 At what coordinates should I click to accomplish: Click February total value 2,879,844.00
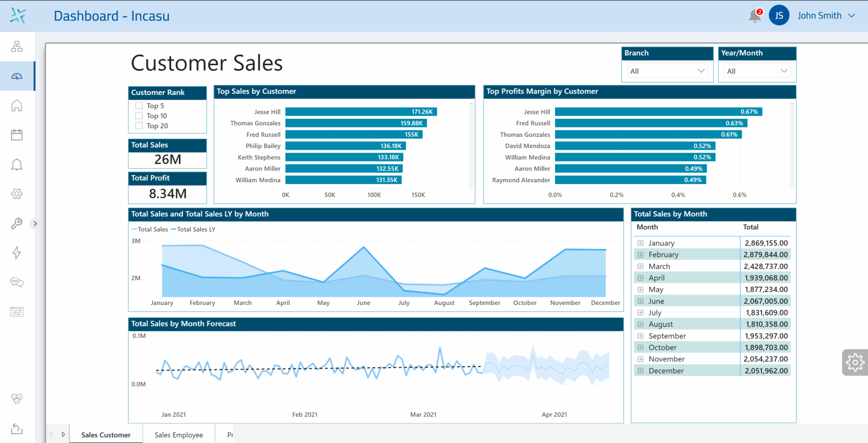(766, 255)
